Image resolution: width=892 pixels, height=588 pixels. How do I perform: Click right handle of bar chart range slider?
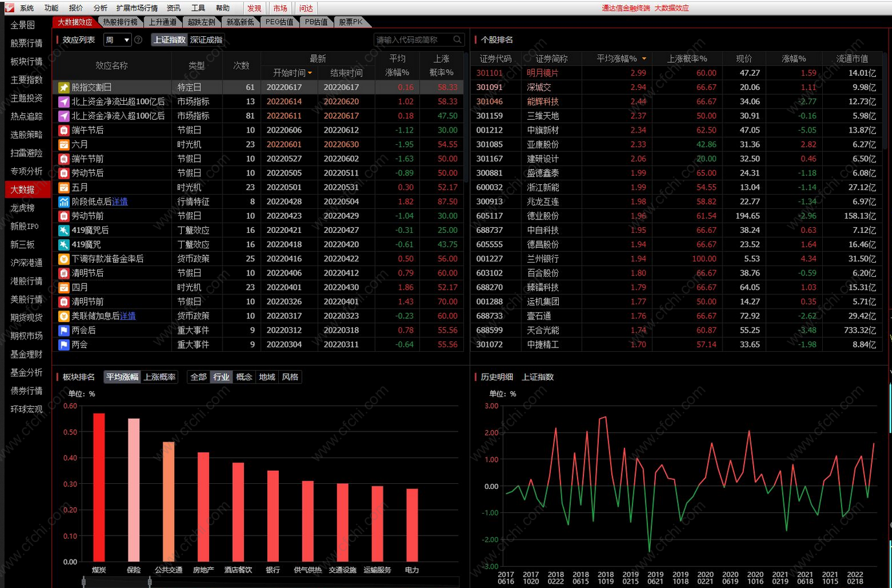(149, 582)
